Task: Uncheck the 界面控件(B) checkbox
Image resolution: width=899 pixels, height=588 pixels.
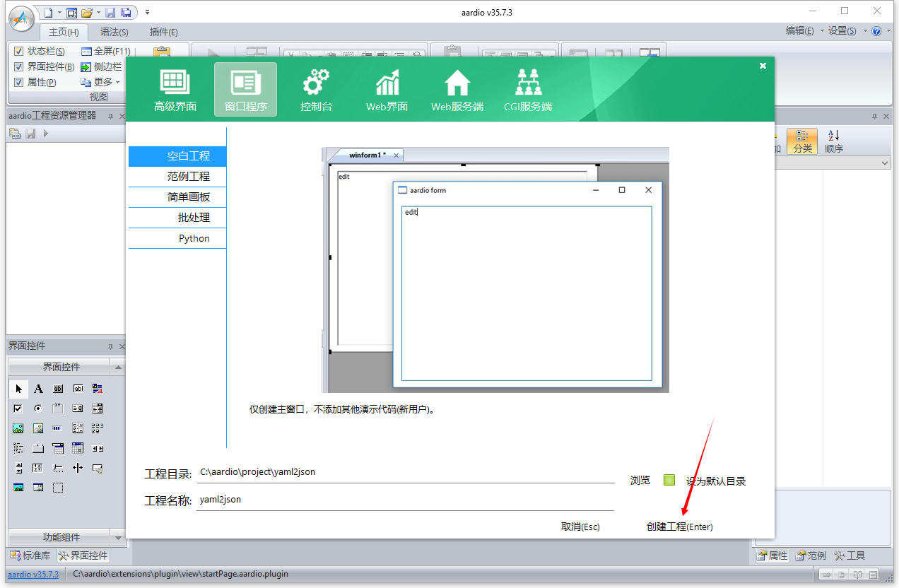Action: click(18, 66)
